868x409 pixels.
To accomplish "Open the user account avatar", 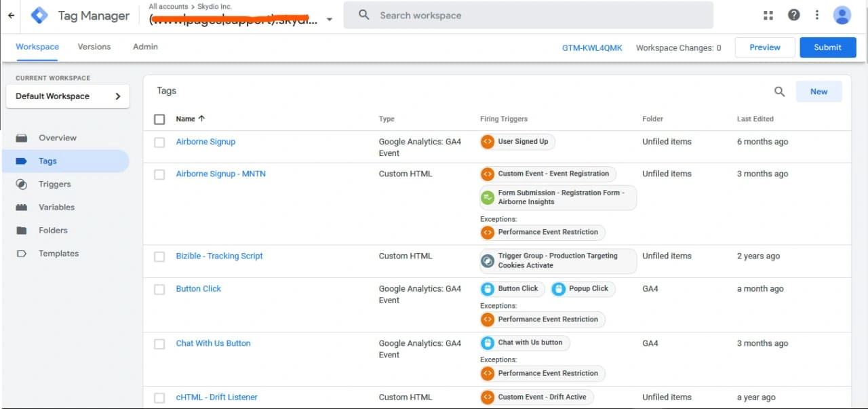I will (x=842, y=15).
